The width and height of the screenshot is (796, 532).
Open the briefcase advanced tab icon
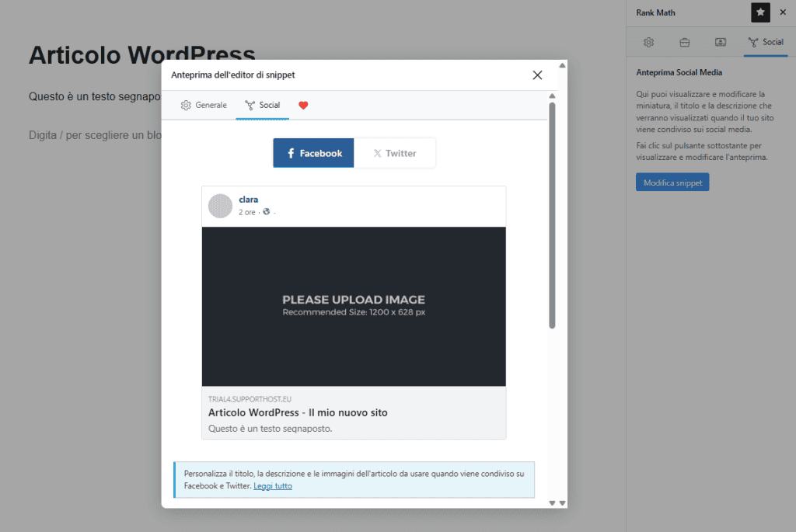[x=684, y=42]
